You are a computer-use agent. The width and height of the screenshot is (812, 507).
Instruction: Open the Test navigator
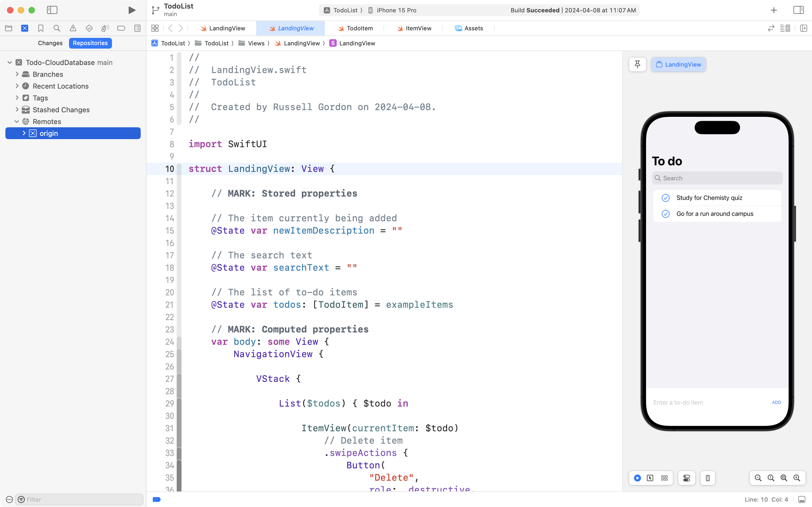tap(89, 28)
